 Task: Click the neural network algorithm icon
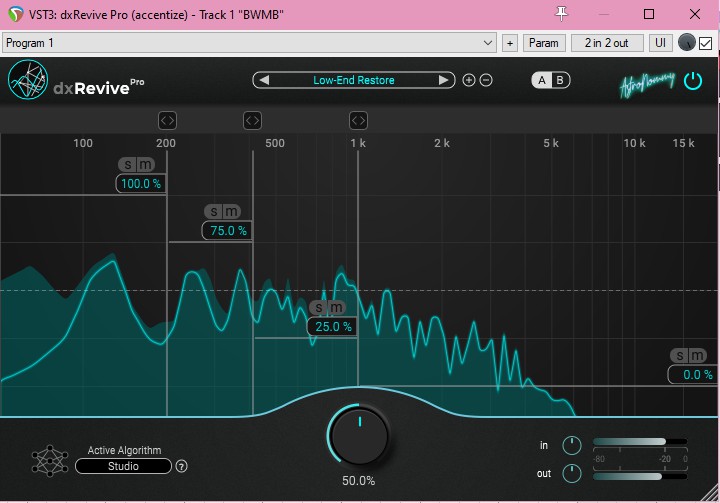pyautogui.click(x=48, y=460)
